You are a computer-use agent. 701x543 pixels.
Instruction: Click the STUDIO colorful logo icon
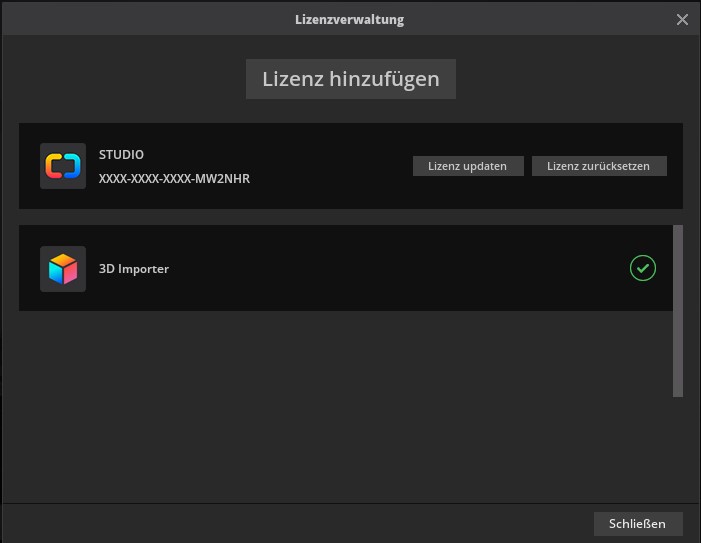point(62,166)
